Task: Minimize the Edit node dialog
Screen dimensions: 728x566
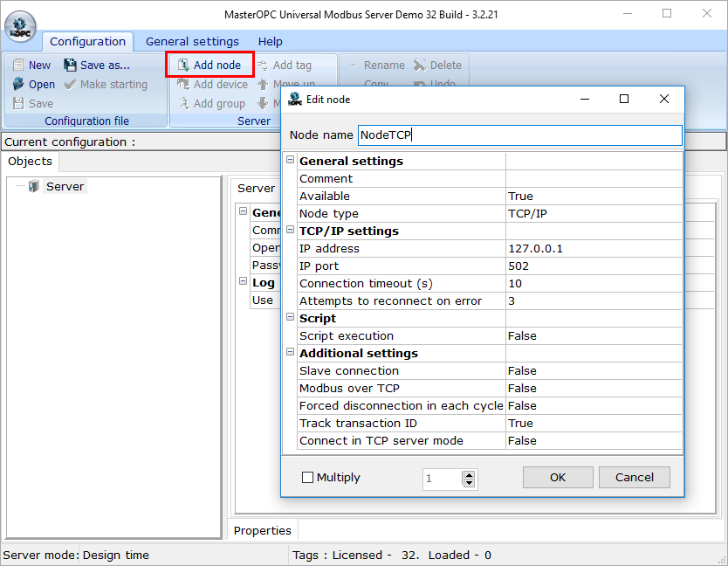Action: pyautogui.click(x=585, y=99)
